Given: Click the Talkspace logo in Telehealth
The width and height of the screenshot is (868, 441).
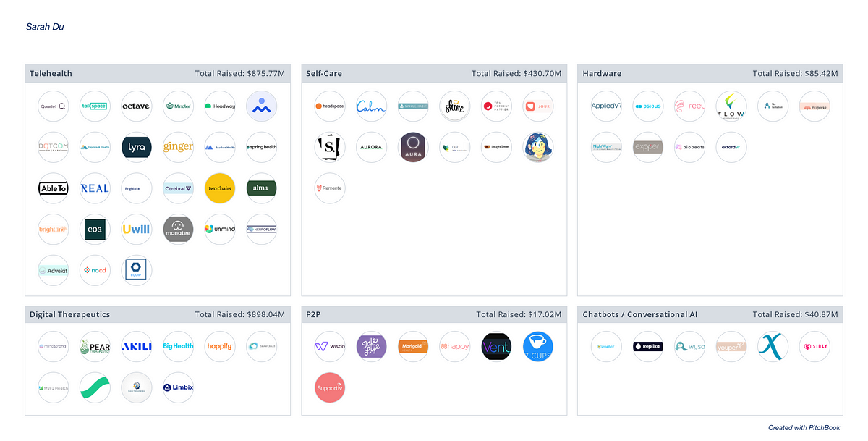Looking at the screenshot, I should click(x=95, y=106).
